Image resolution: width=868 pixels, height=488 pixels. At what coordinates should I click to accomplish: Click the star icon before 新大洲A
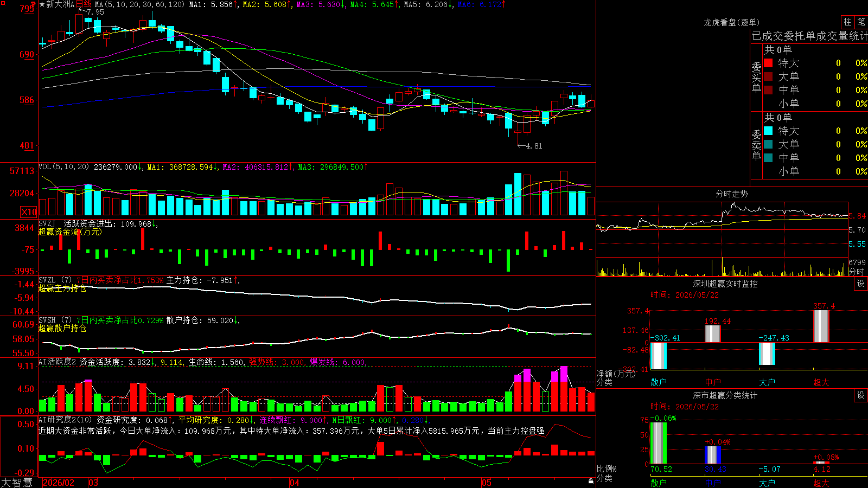(x=42, y=4)
